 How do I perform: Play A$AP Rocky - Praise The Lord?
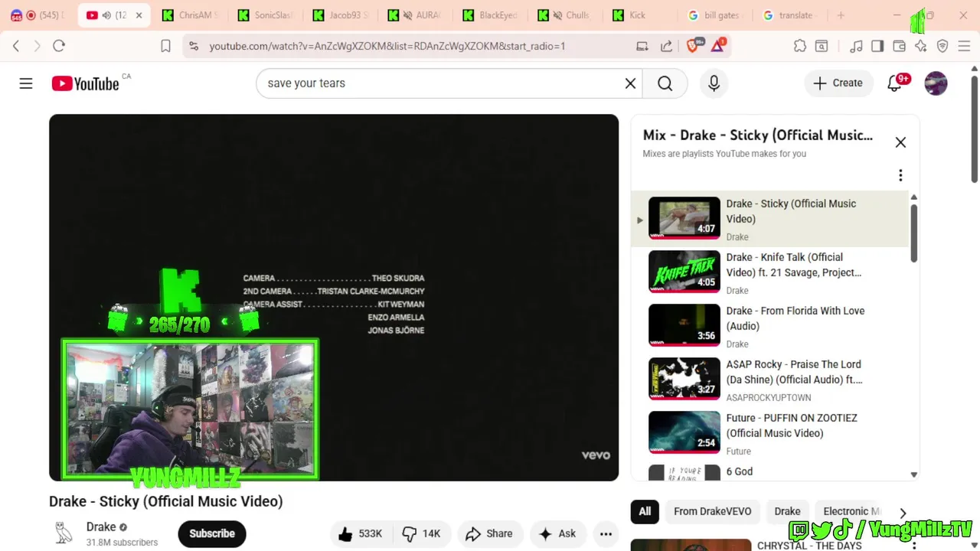tap(770, 380)
